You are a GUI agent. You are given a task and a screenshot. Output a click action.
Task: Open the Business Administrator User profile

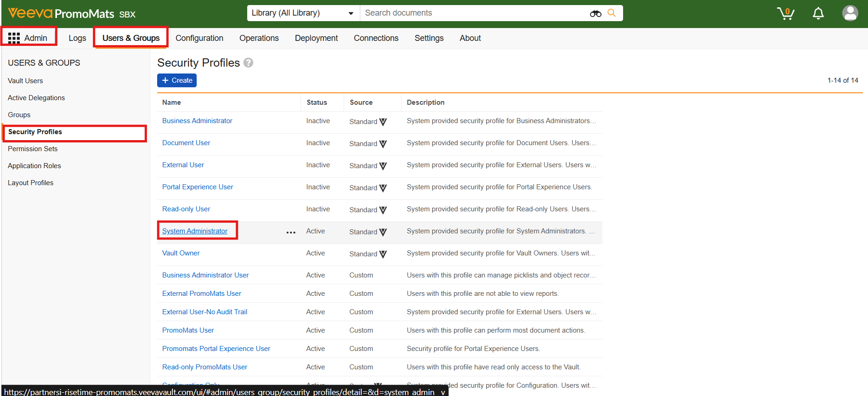point(205,275)
